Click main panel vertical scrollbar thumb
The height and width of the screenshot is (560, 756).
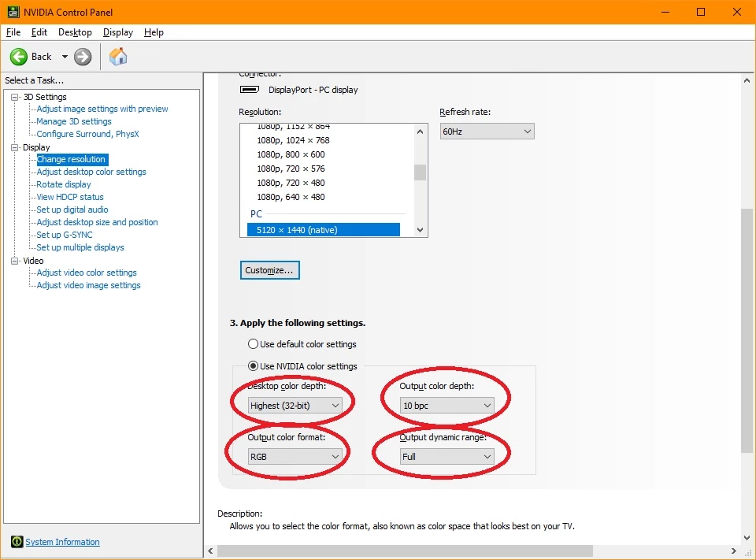[747, 331]
